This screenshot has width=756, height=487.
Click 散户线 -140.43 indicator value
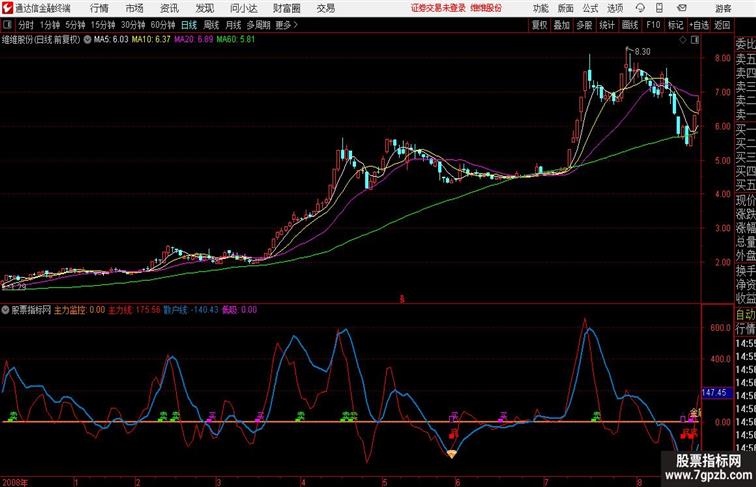190,310
